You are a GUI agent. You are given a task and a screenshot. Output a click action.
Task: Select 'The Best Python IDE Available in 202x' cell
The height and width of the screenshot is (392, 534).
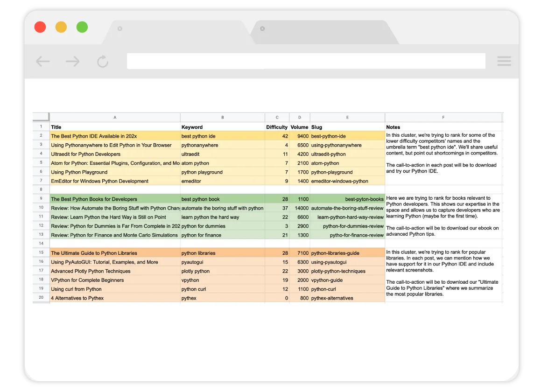pyautogui.click(x=115, y=136)
